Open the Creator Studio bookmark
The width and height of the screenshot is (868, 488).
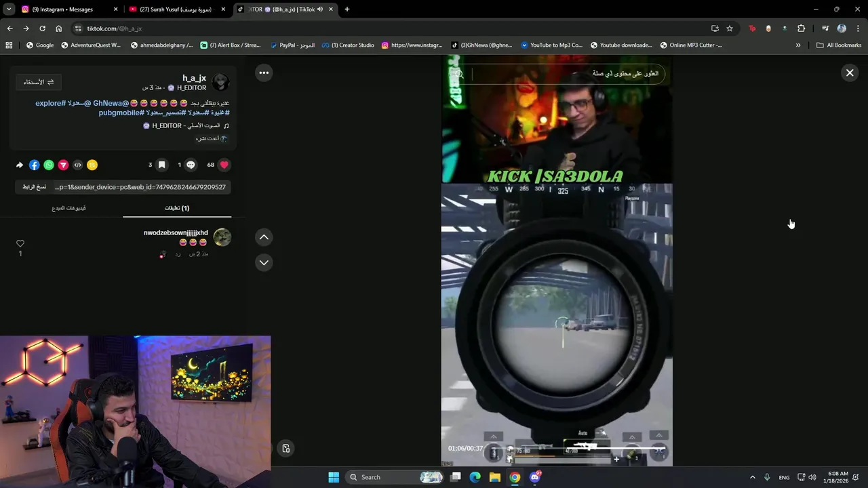(x=348, y=45)
